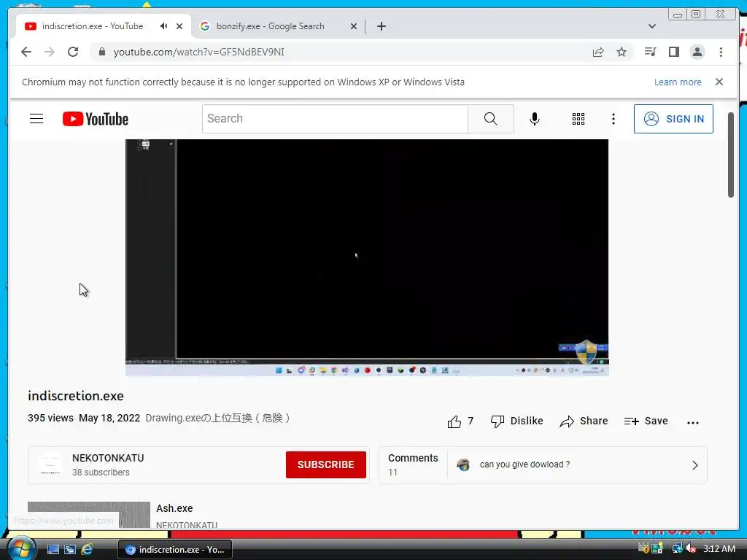Switch to bonzify.exe Google Search tab
The height and width of the screenshot is (560, 747).
coord(270,26)
